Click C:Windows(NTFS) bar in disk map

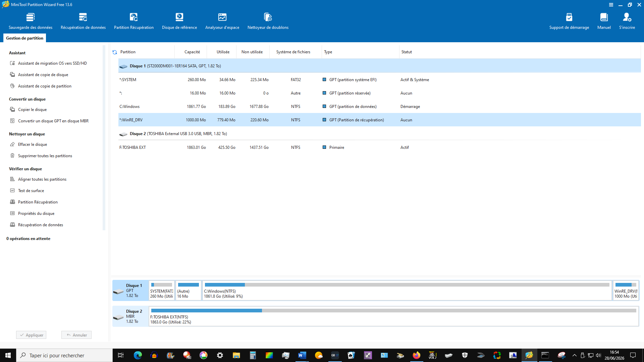(407, 291)
